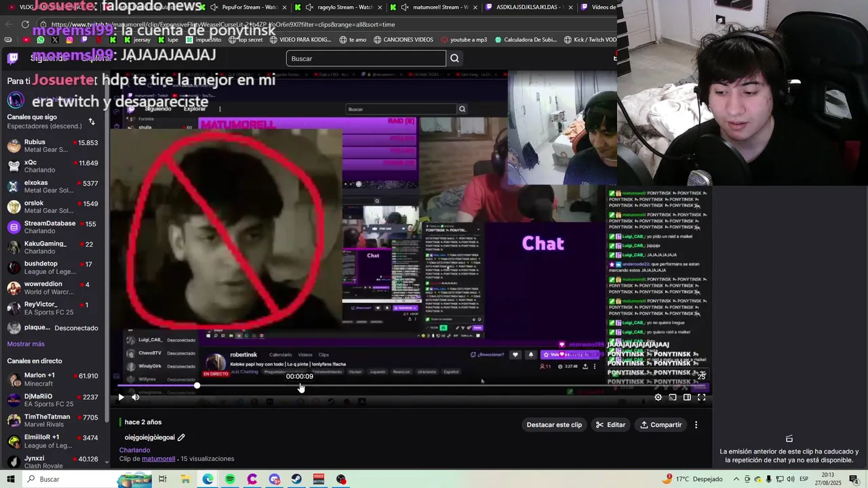Focus the Twitch Buscar search field

click(366, 58)
